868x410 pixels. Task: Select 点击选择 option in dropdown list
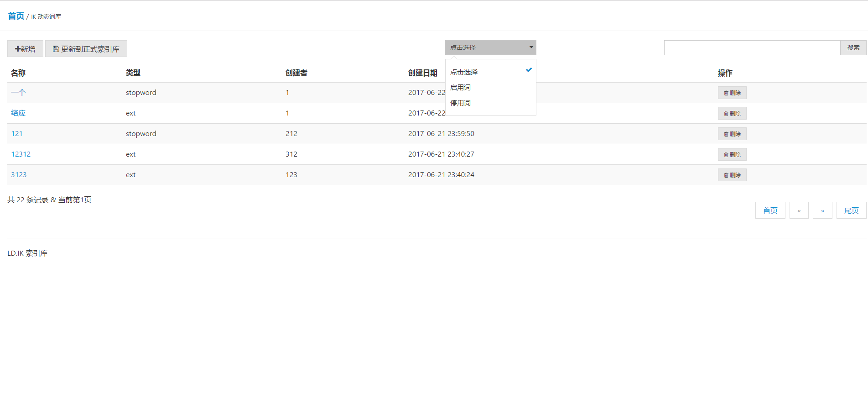490,72
